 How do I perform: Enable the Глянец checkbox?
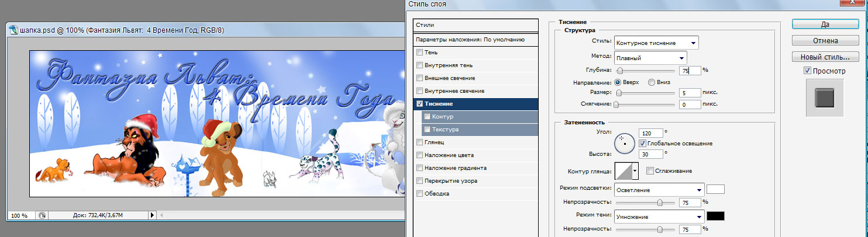[x=419, y=142]
